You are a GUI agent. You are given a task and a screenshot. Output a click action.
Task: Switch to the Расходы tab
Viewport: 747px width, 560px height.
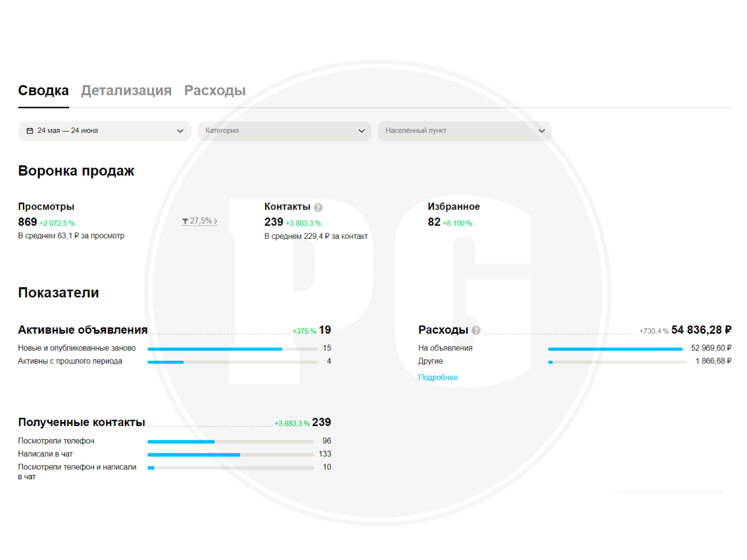click(x=215, y=91)
